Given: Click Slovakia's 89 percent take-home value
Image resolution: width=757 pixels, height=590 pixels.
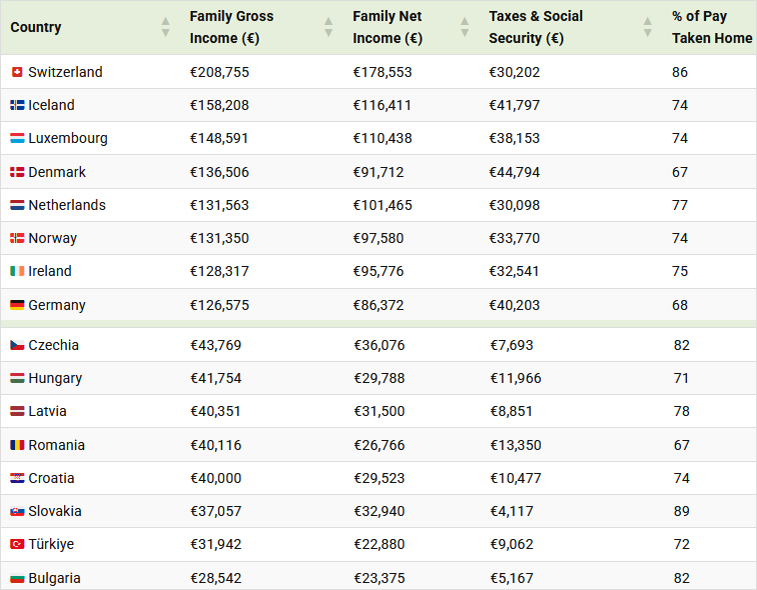Looking at the screenshot, I should click(x=681, y=511).
